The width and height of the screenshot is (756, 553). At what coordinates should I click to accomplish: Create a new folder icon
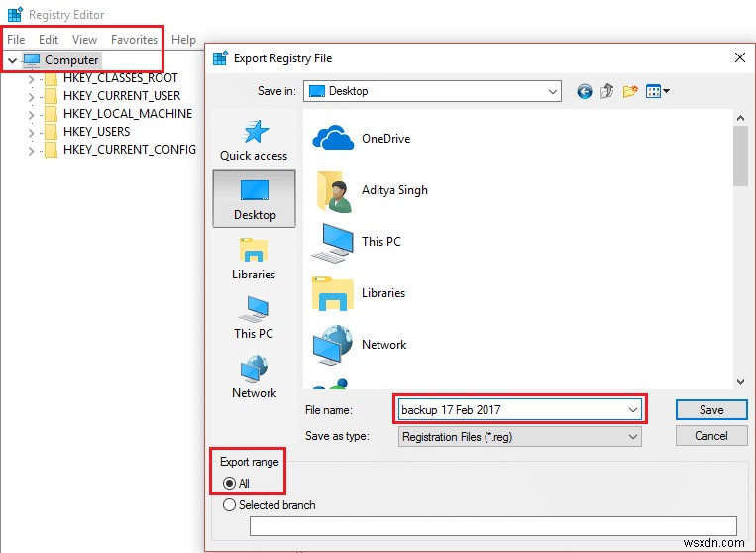(x=630, y=91)
